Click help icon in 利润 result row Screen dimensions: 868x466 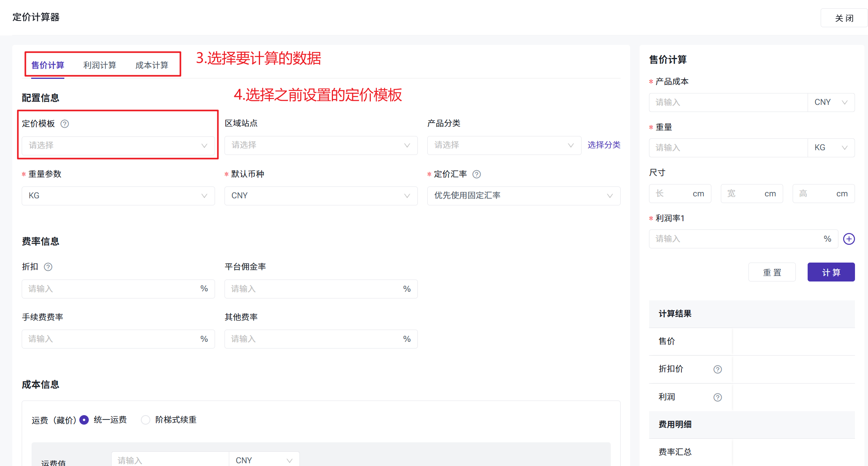pyautogui.click(x=718, y=397)
